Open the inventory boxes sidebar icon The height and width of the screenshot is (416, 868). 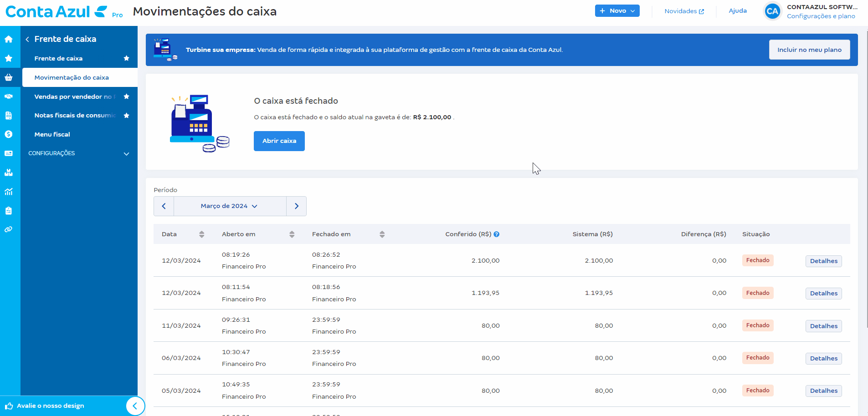9,172
